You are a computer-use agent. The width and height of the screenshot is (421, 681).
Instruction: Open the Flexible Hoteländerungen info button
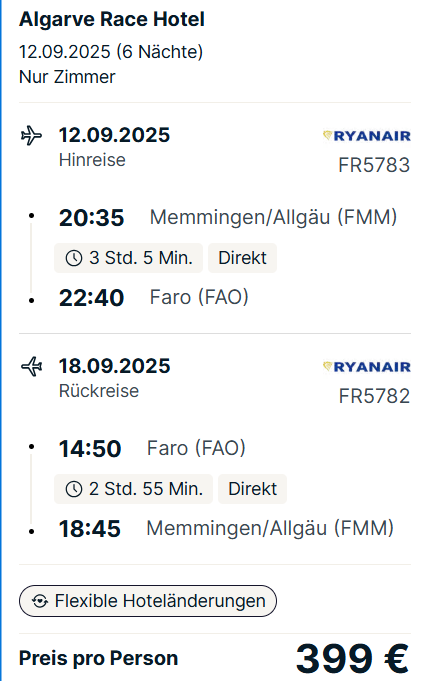point(148,601)
